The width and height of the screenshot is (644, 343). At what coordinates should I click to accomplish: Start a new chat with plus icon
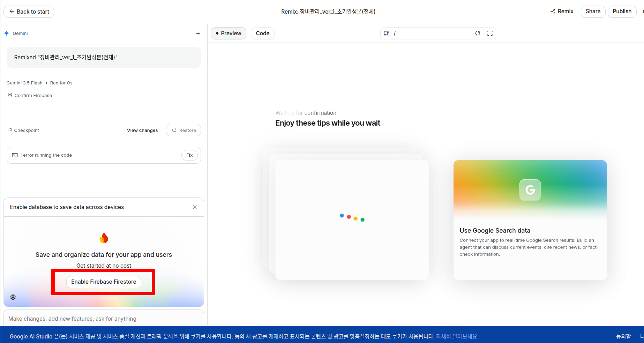(198, 33)
